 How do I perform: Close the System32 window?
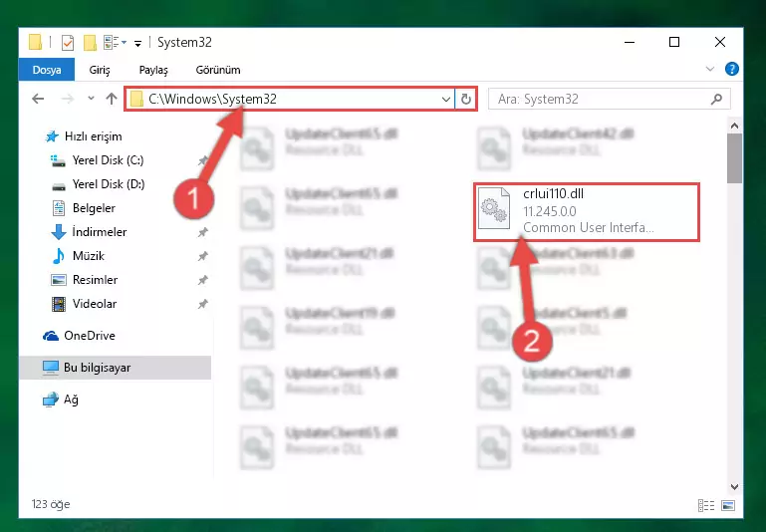coord(719,43)
